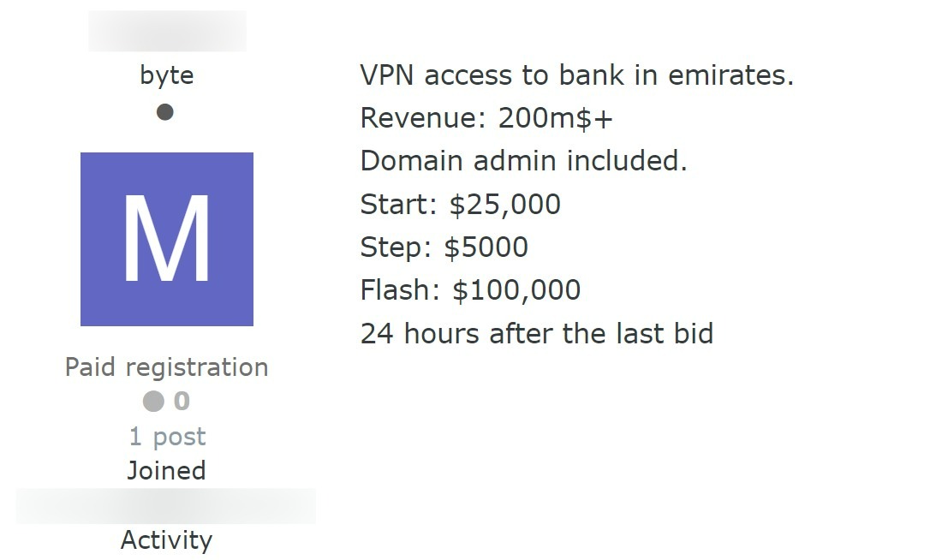Click the 24 hours after last bid line
Image resolution: width=948 pixels, height=560 pixels.
[x=537, y=334]
